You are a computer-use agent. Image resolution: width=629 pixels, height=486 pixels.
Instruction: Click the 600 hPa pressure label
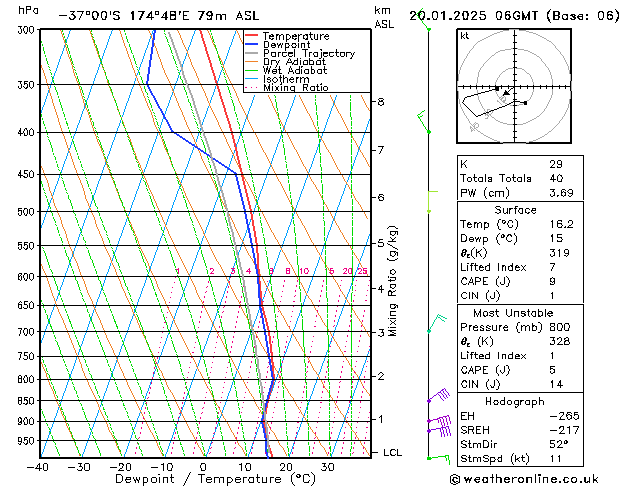(28, 277)
